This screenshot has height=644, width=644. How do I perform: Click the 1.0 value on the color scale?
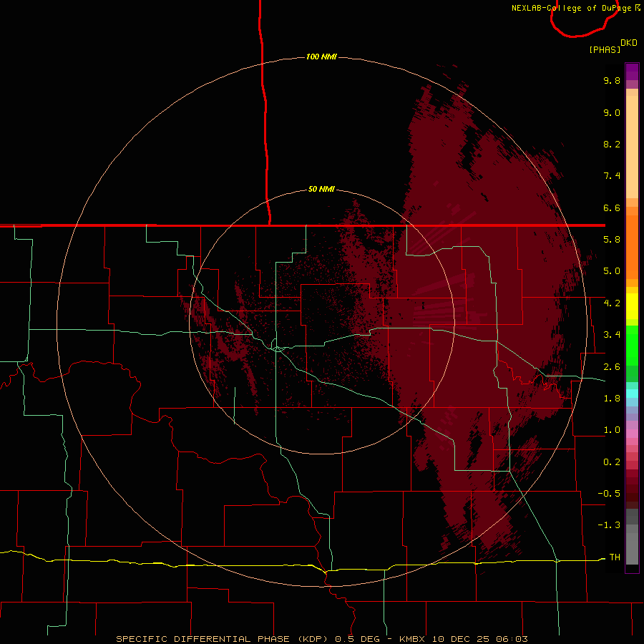[x=612, y=430]
